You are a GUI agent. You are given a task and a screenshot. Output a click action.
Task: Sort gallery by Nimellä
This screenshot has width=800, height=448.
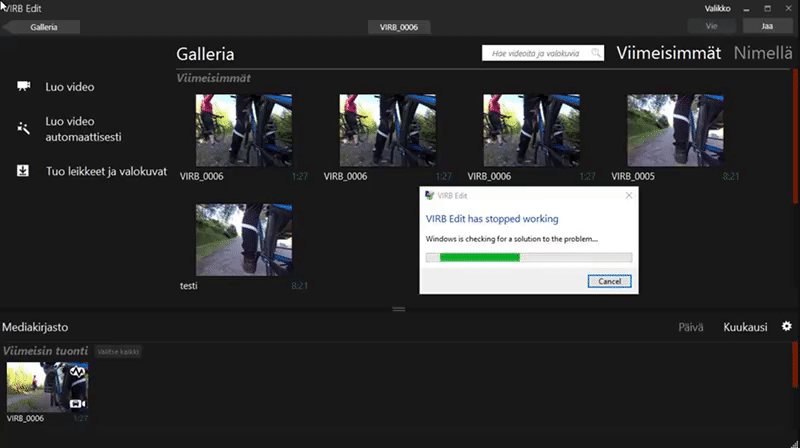pos(763,53)
